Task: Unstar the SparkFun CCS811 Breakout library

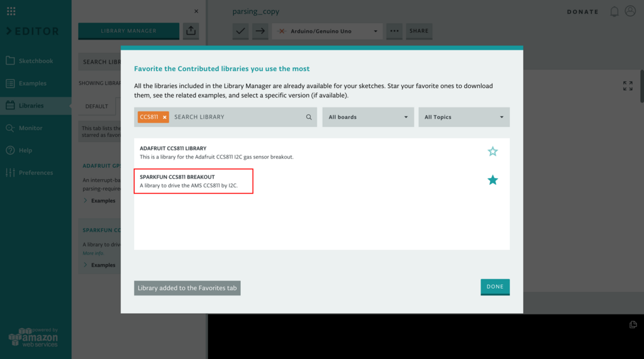Action: click(x=492, y=180)
